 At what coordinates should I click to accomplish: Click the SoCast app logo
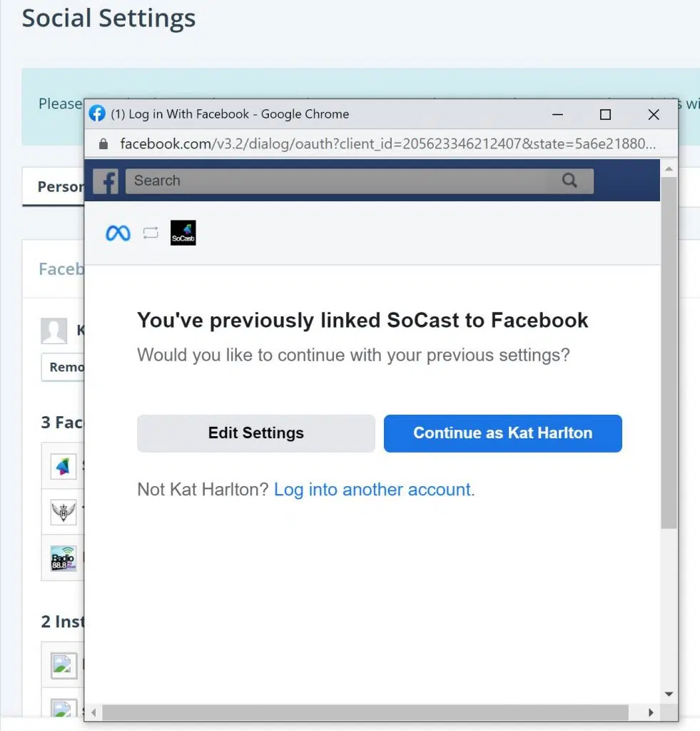(183, 233)
